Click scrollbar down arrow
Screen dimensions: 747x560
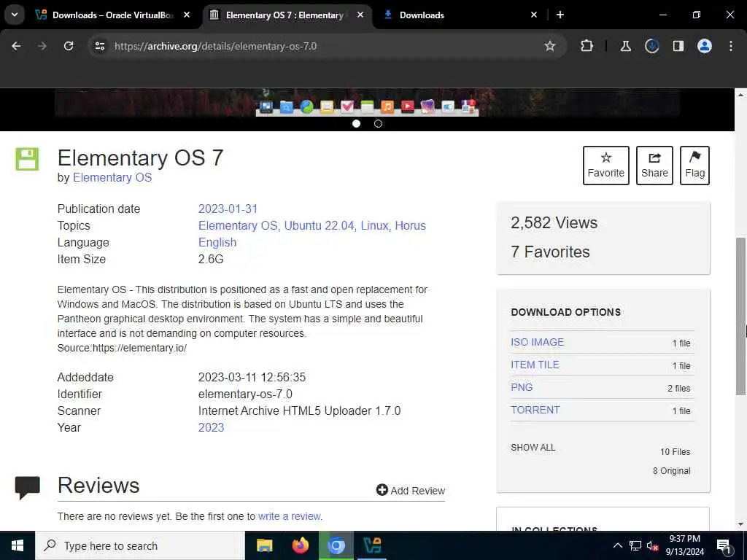(x=740, y=525)
